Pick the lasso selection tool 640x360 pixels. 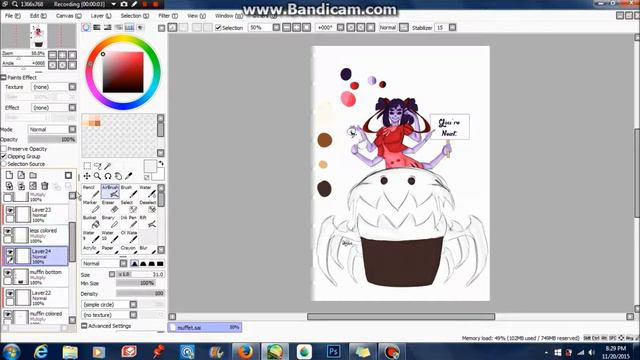(x=97, y=166)
